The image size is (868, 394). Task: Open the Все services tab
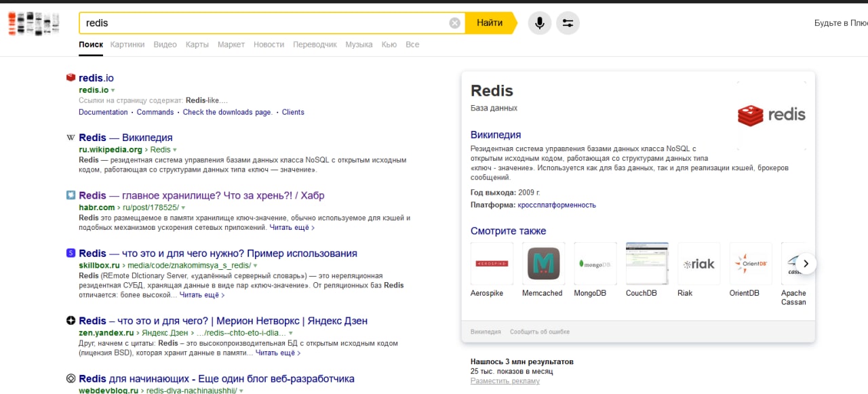tap(412, 45)
